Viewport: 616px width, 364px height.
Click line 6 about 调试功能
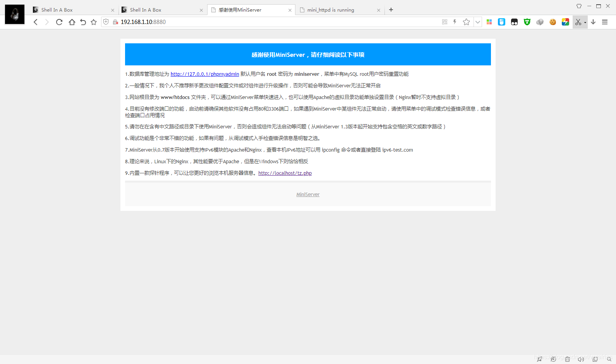tap(223, 138)
